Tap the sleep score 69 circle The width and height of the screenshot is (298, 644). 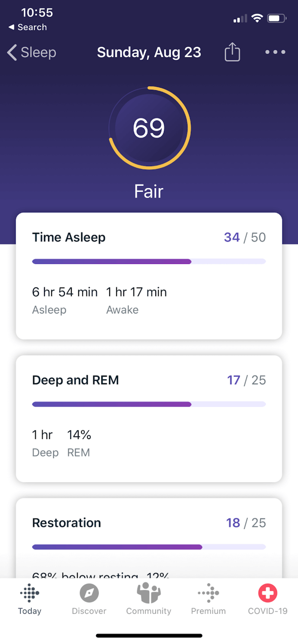(x=149, y=128)
